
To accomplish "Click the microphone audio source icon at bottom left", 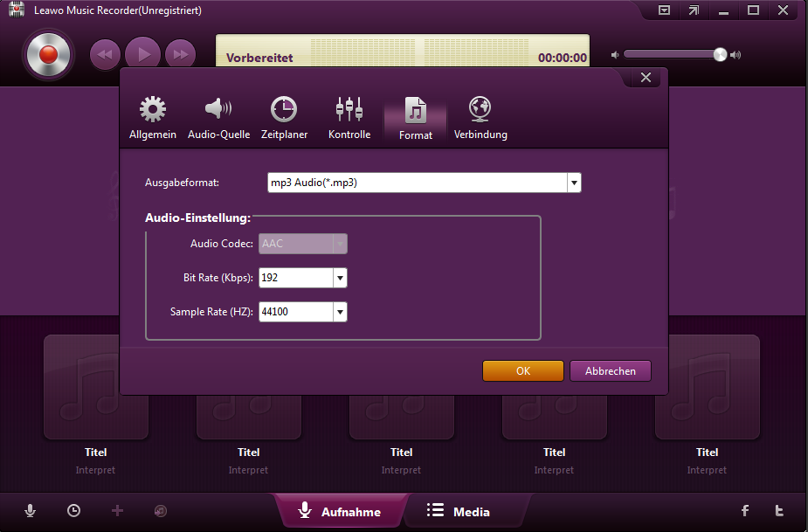I will coord(31,511).
